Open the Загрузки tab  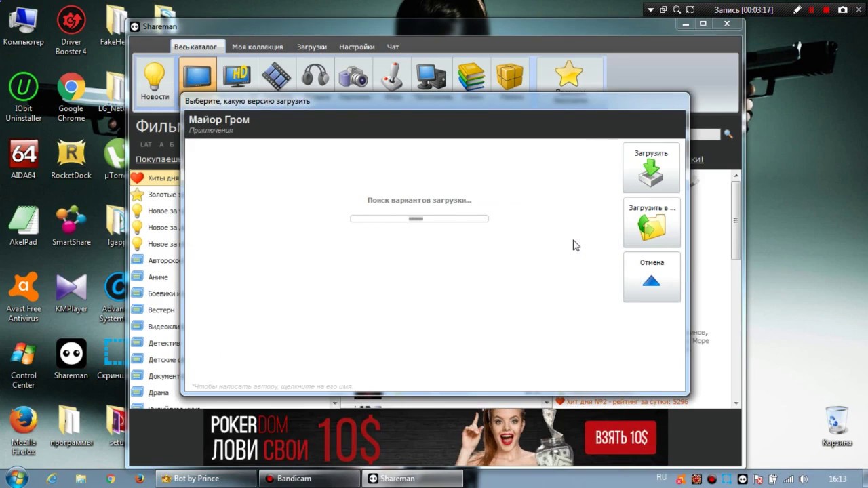point(311,47)
